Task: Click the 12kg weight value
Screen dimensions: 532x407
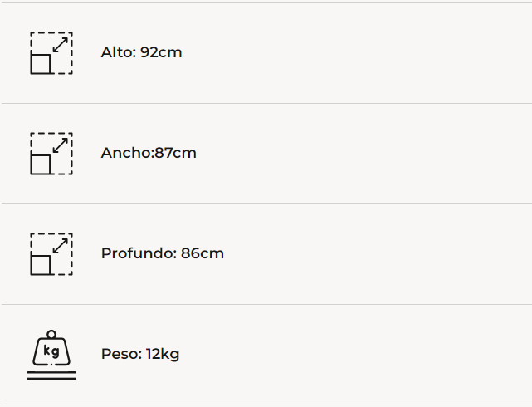Action: click(163, 355)
